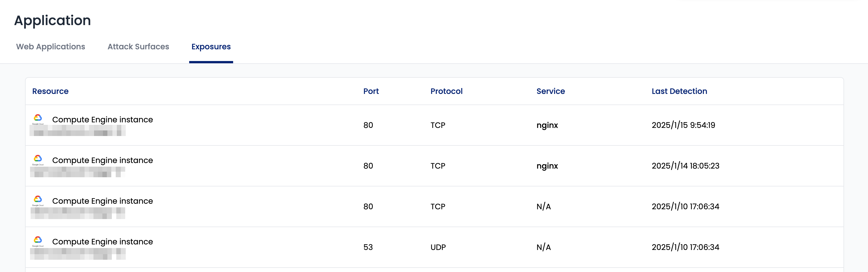
Task: Sort by the Port column header
Action: pyautogui.click(x=371, y=91)
